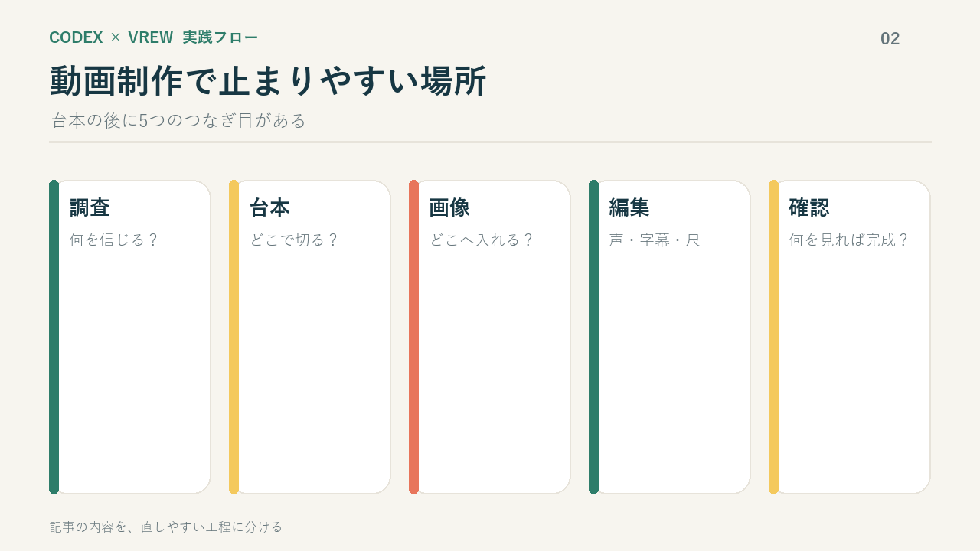Select the coral accent bar on 画像 card
The height and width of the screenshot is (551, 980).
413,337
